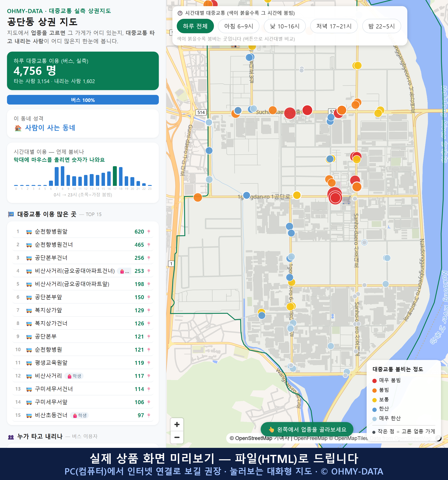Screen dimensions: 448x480
Task: Click the 사람이 사는 동네 neighborhood label
Action: point(50,128)
